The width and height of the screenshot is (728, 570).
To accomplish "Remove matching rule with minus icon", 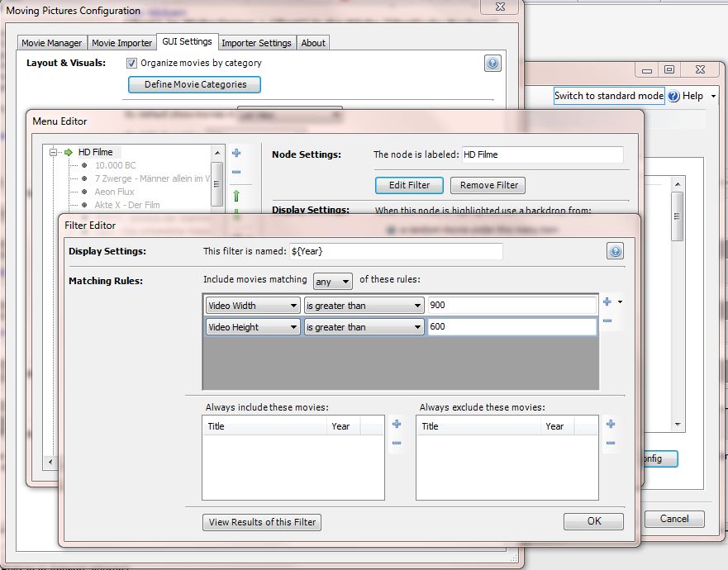I will point(607,321).
